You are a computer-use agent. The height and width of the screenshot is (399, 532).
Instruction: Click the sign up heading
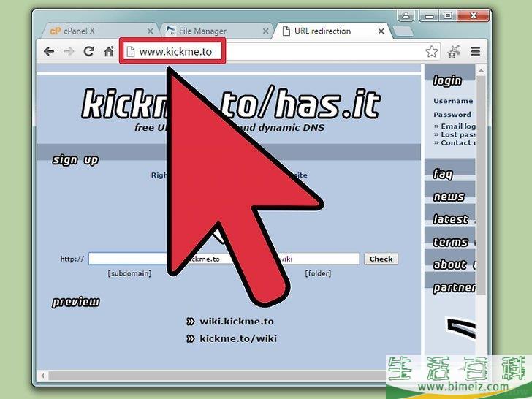75,159
